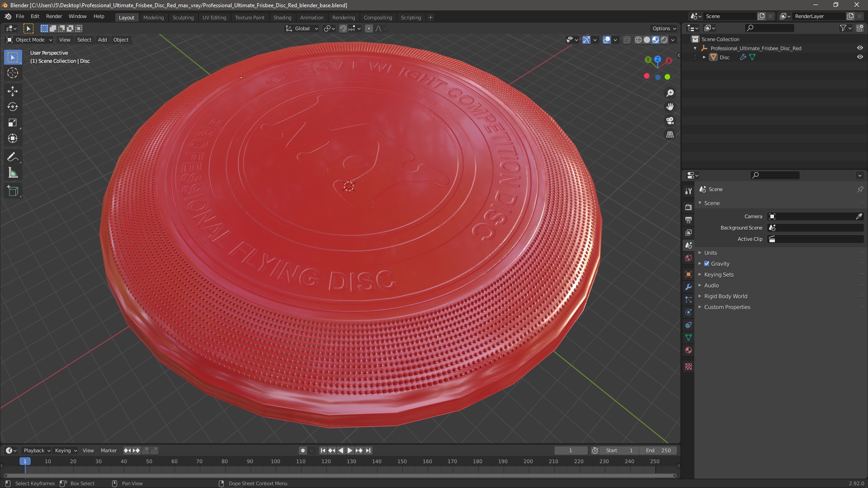The width and height of the screenshot is (868, 488).
Task: Open the Modifier properties tab
Action: point(689,287)
